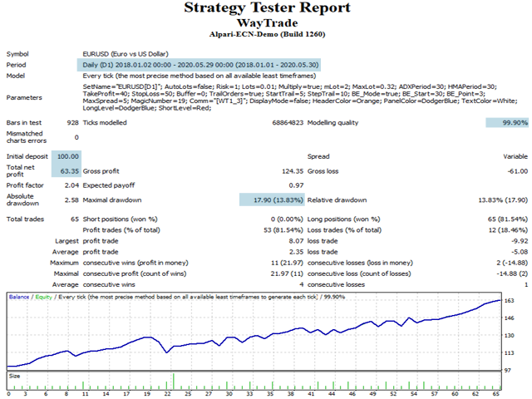Click the Average loss trade value -5.08
Image resolution: width=532 pixels, height=399 pixels.
click(520, 252)
